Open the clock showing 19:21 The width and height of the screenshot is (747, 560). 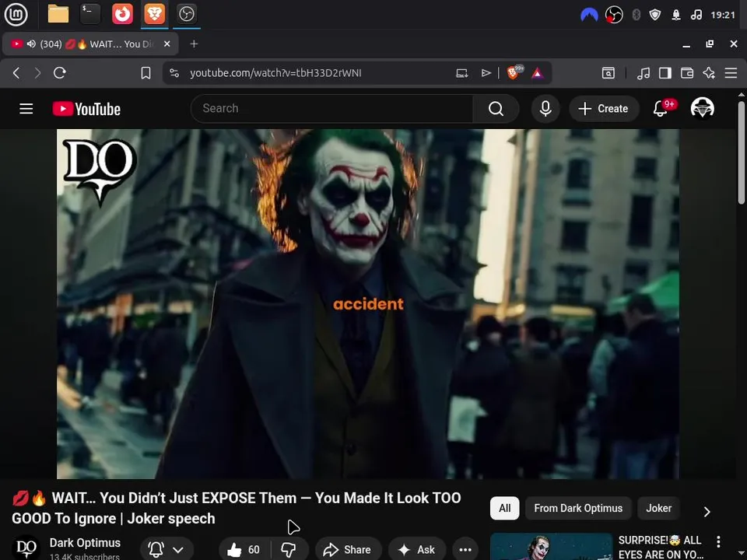[723, 15]
